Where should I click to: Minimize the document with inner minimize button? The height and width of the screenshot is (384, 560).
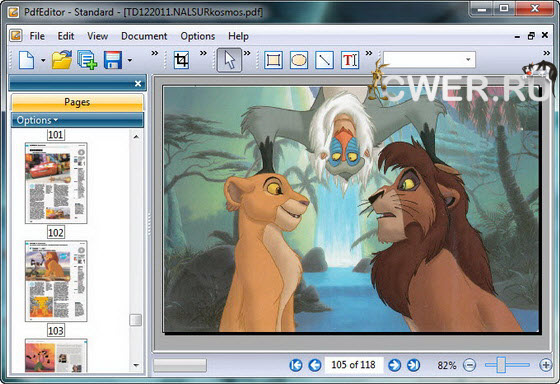pyautogui.click(x=517, y=36)
